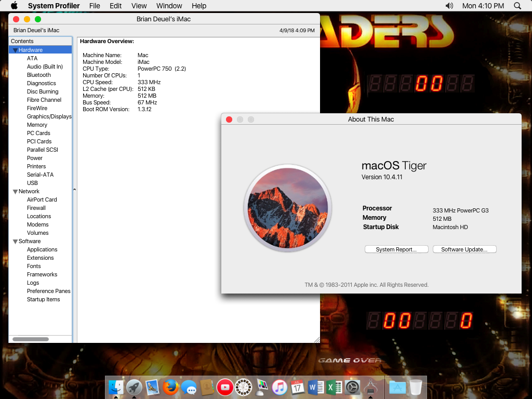The width and height of the screenshot is (532, 399).
Task: Select Modems under Network
Action: click(37, 224)
